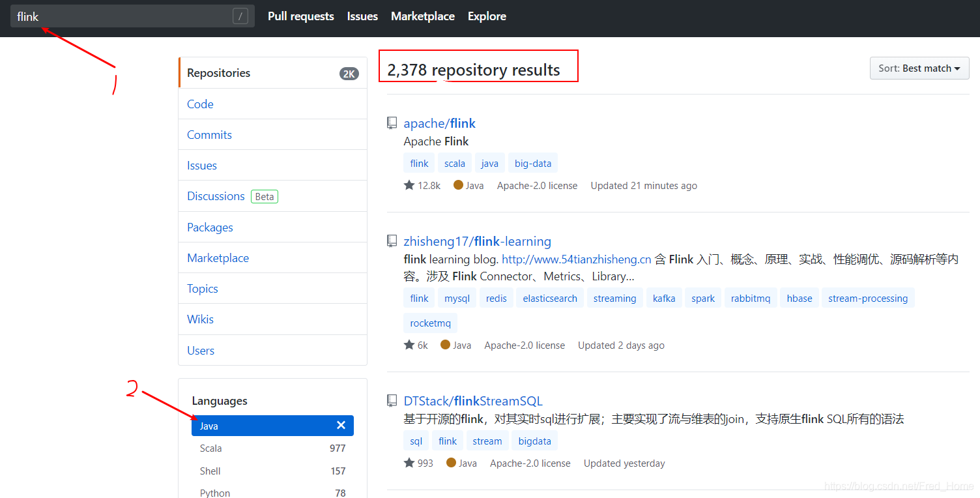Screen dimensions: 980x498
Task: Show Packages search results
Action: (x=272, y=227)
